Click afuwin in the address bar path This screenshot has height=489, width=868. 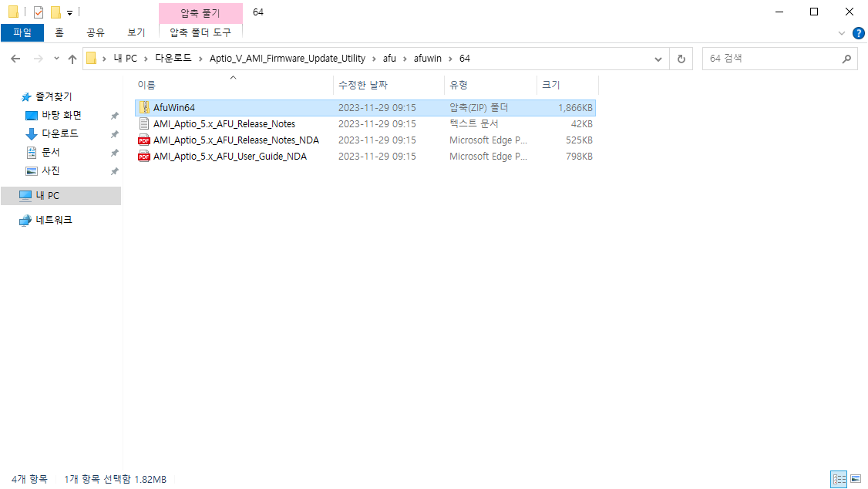(429, 58)
